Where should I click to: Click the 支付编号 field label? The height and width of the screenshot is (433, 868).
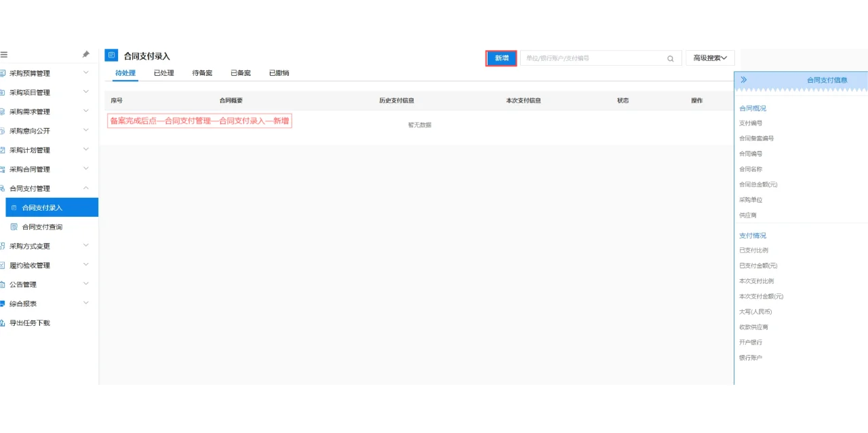click(x=751, y=123)
